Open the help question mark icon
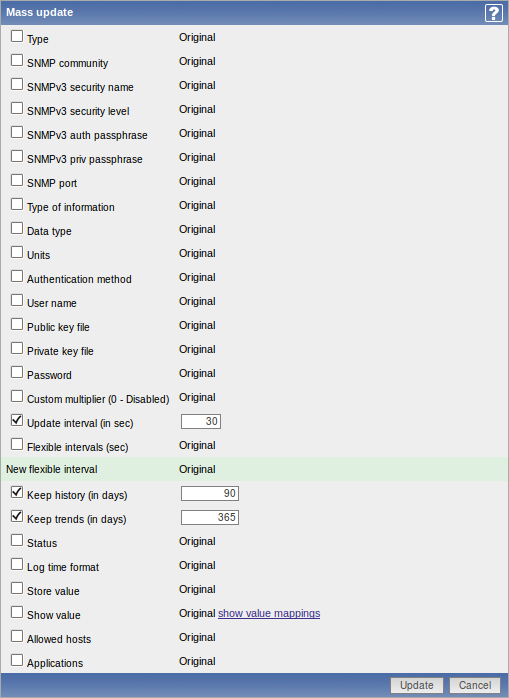The width and height of the screenshot is (509, 698). click(493, 13)
